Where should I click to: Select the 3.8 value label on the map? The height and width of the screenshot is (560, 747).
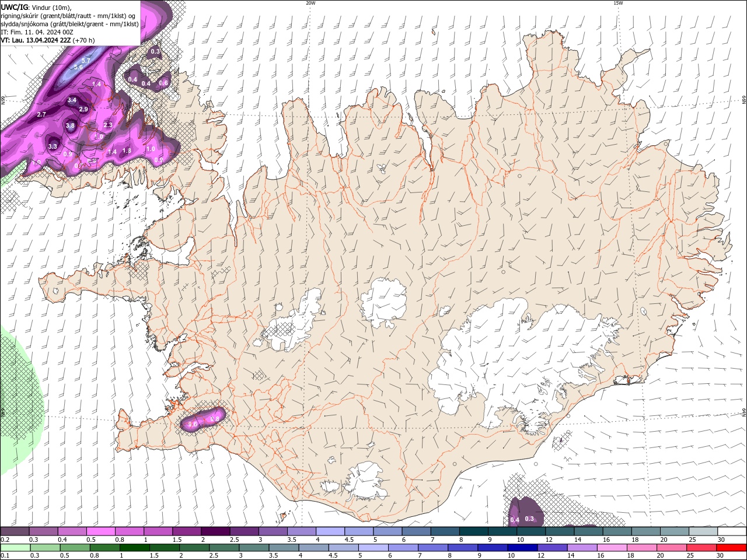71,125
